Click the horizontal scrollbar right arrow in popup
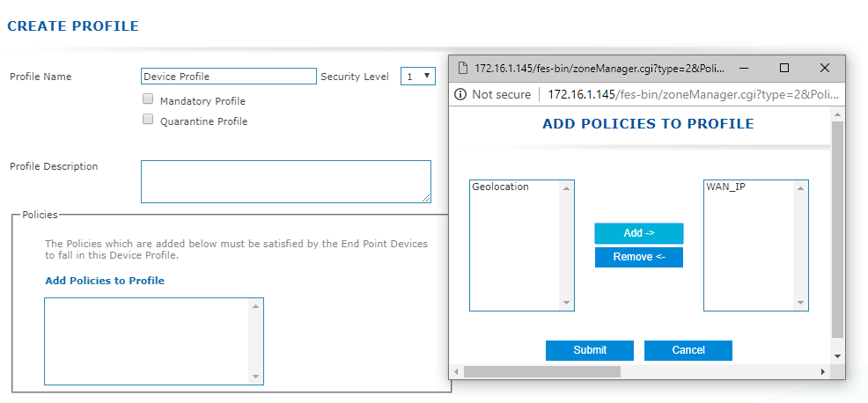The width and height of the screenshot is (868, 403). tap(823, 371)
